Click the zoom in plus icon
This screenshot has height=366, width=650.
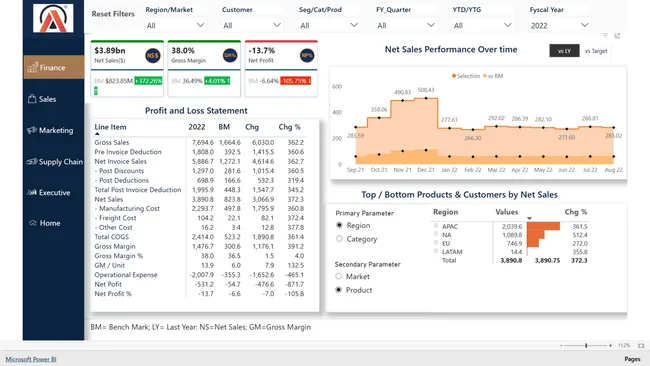click(x=611, y=345)
